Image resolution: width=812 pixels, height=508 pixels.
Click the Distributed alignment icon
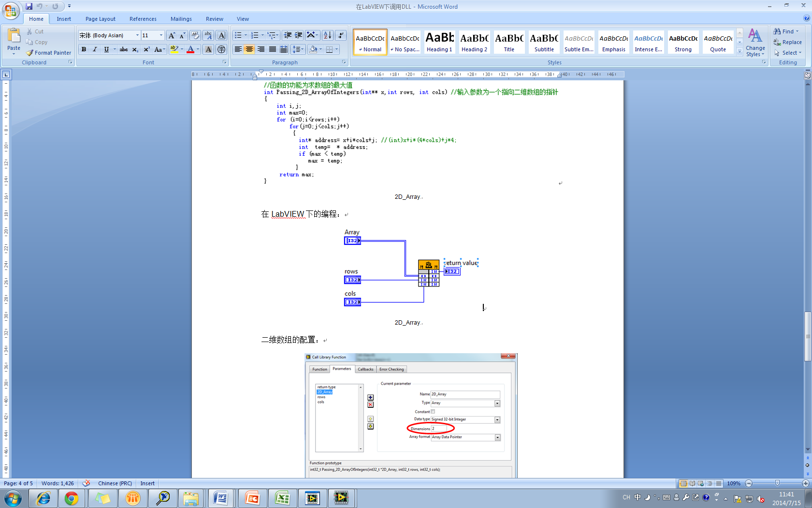[284, 49]
